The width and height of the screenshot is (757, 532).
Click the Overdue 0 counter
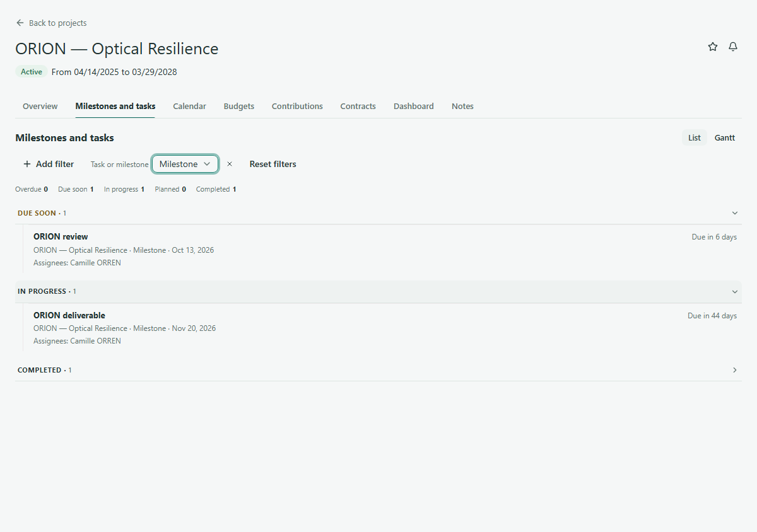pyautogui.click(x=32, y=189)
